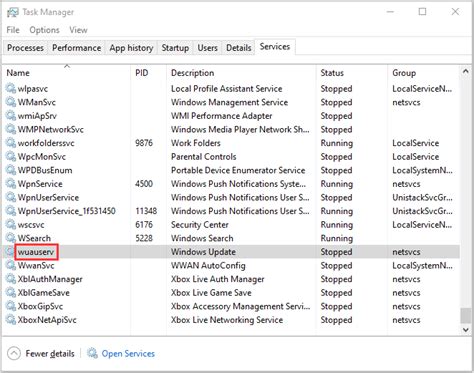Screen dimensions: 474x373
Task: Click the gear icon beside WpnService
Action: coord(11,184)
